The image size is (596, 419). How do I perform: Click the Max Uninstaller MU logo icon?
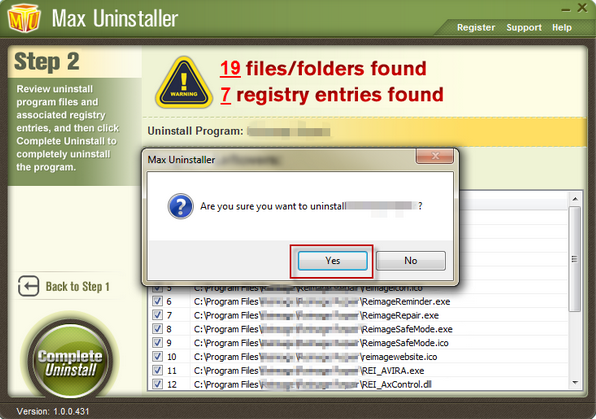(x=24, y=18)
